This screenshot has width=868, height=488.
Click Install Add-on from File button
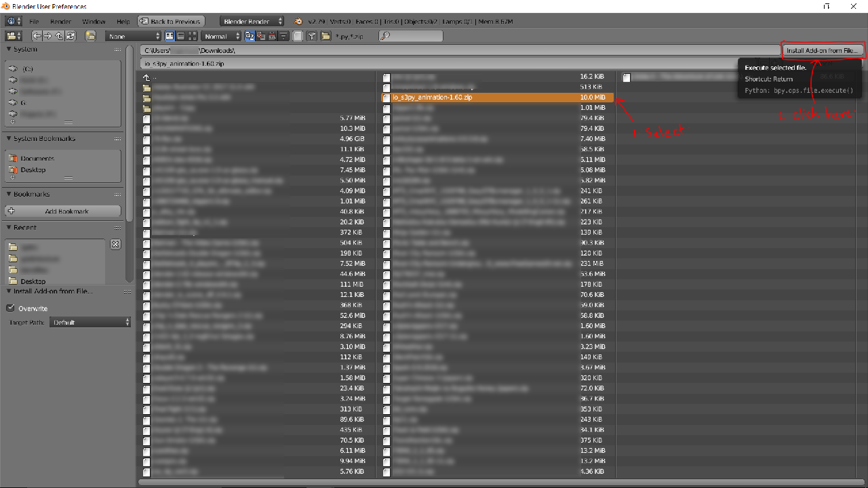coord(823,50)
